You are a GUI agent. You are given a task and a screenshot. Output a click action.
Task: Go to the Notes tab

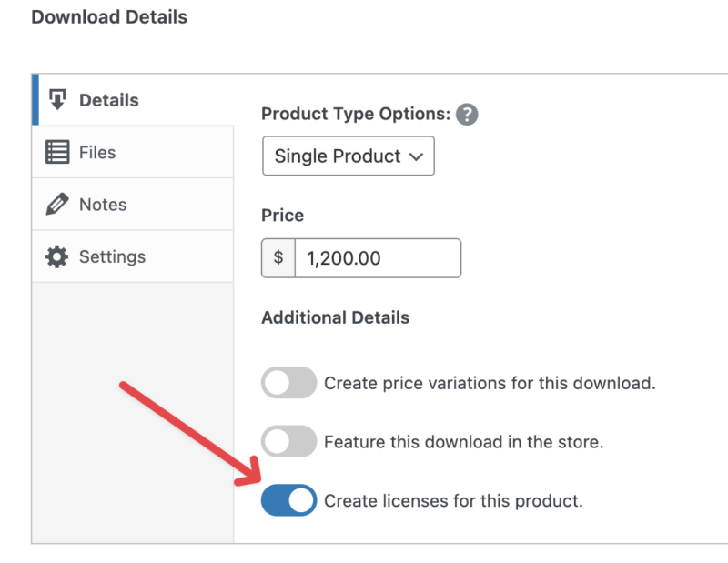click(103, 205)
